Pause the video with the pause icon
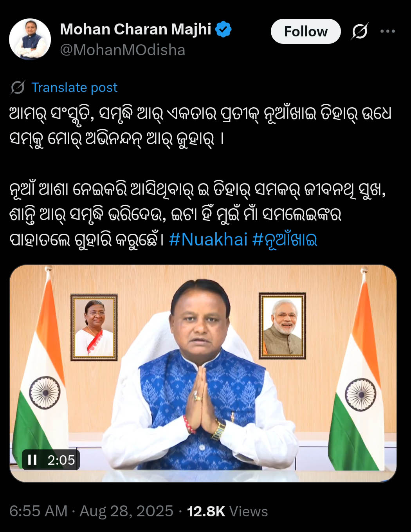 32,460
